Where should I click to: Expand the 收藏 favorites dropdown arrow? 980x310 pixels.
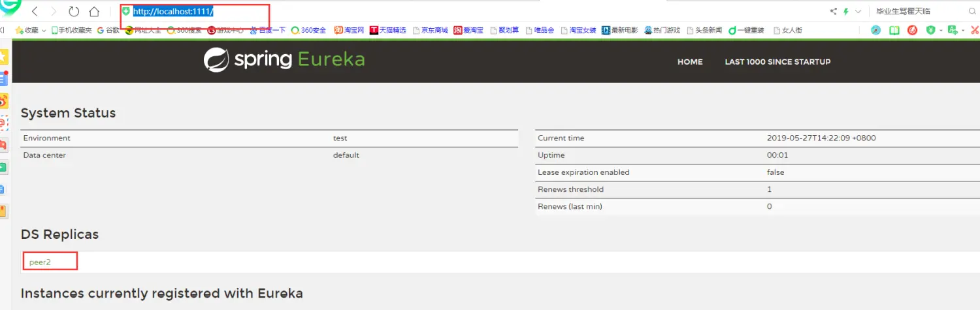(x=44, y=31)
